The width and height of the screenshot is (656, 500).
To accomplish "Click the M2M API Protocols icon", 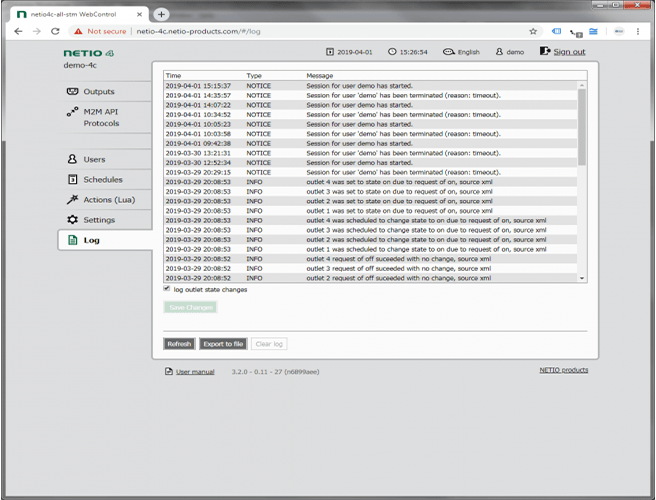I will click(x=72, y=113).
